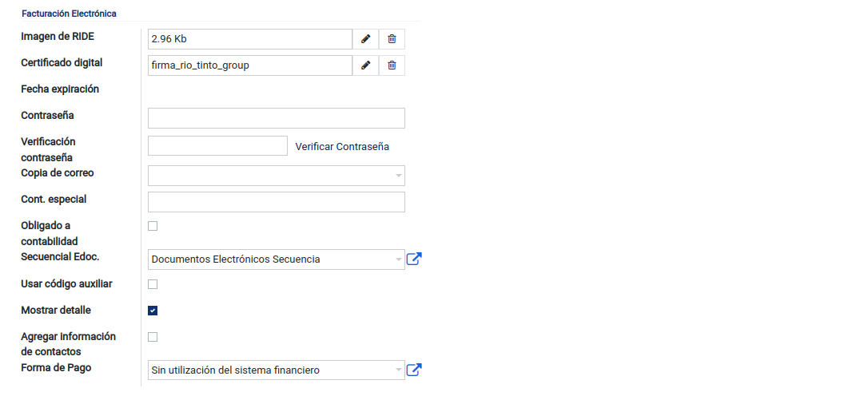
Task: Click the 2.96 Kb image file field
Action: pos(250,39)
